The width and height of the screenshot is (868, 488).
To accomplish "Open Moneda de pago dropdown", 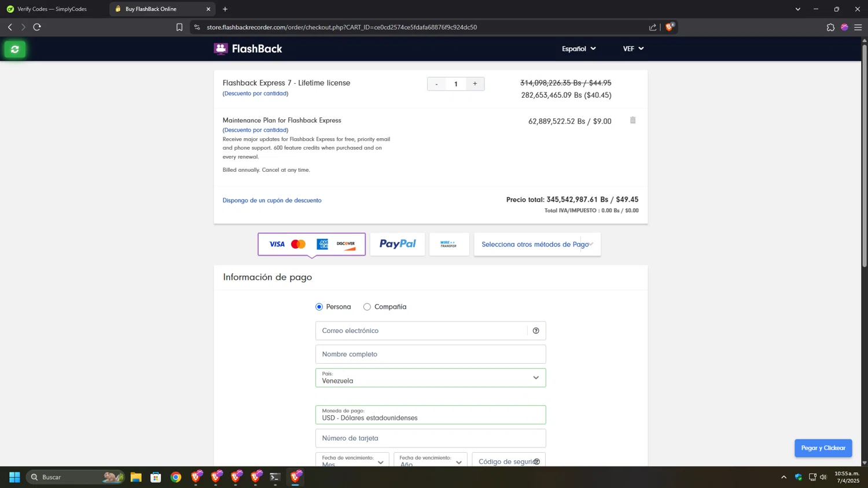I will [x=431, y=415].
